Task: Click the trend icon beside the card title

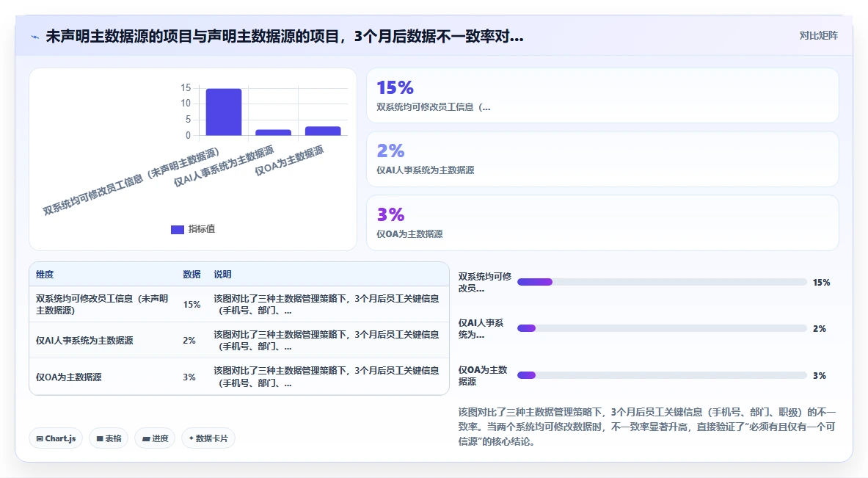Action: pyautogui.click(x=35, y=37)
